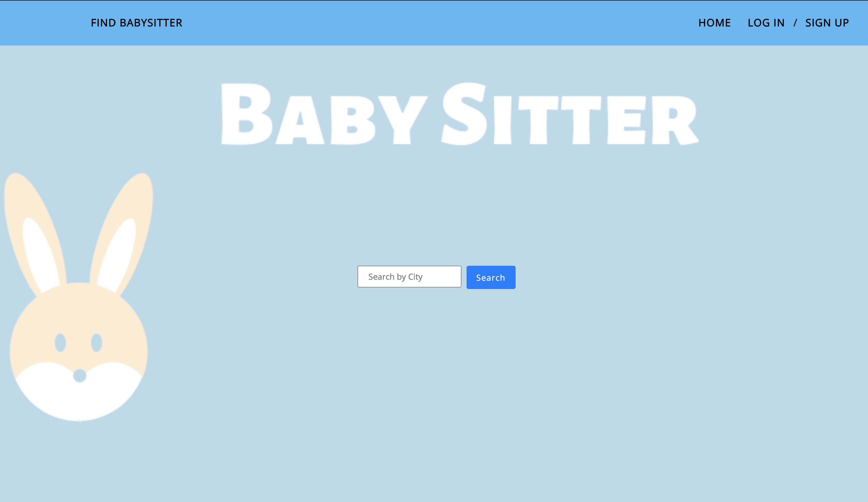
Task: Focus the Search by City field
Action: pos(409,277)
